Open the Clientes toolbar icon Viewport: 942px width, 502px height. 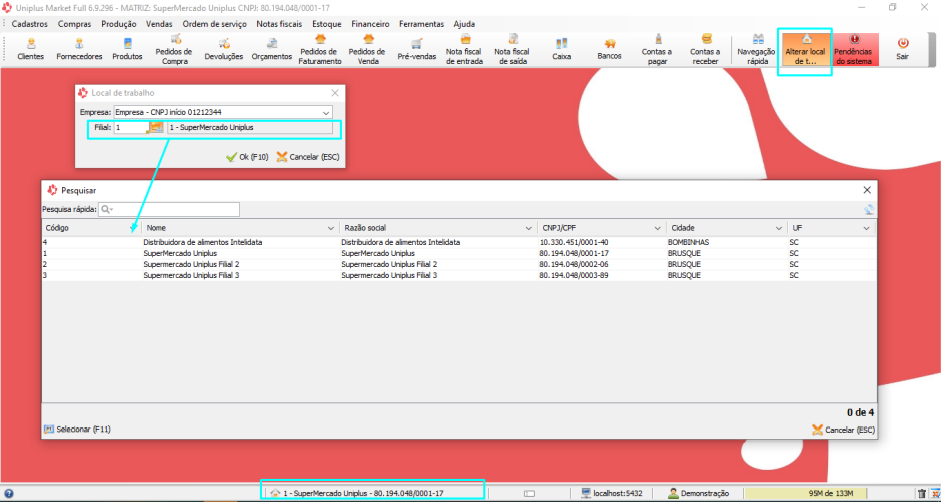click(x=31, y=49)
